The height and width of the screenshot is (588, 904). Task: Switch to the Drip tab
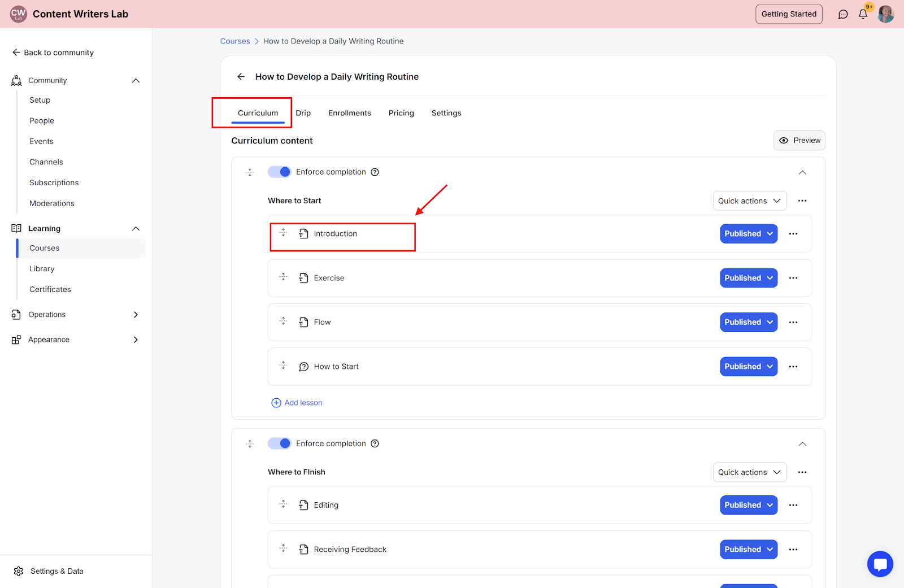tap(303, 113)
